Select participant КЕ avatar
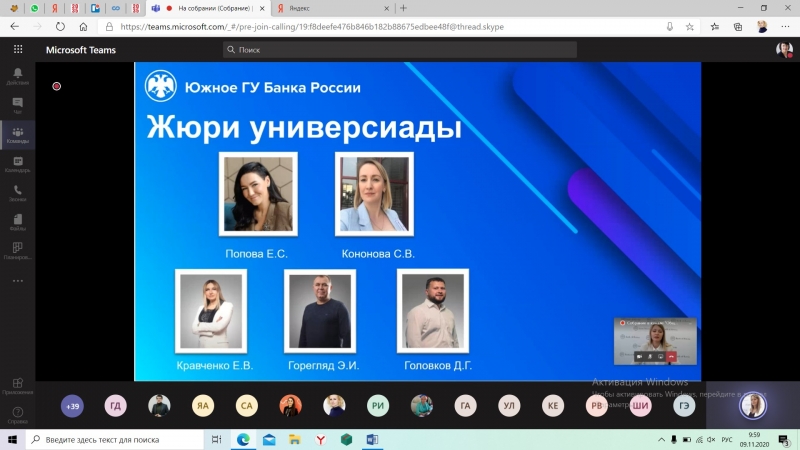This screenshot has width=800, height=450. click(x=553, y=406)
